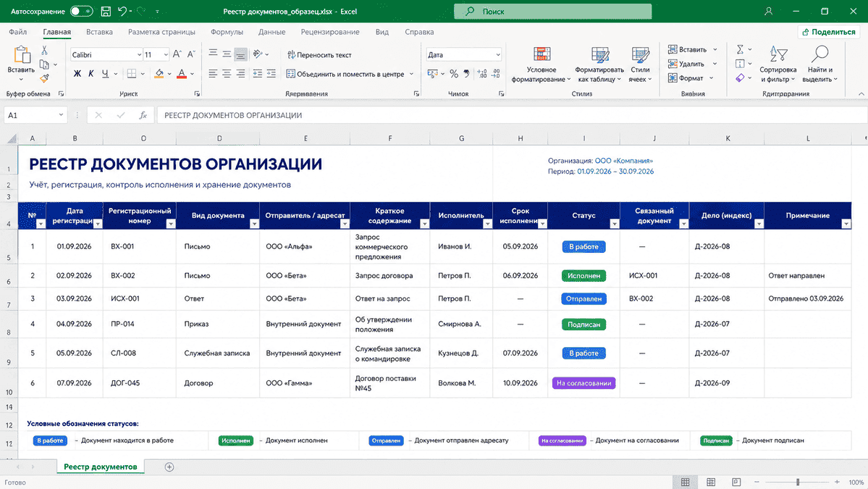Open the Calibri font name dropdown
The width and height of the screenshot is (868, 489).
point(140,55)
